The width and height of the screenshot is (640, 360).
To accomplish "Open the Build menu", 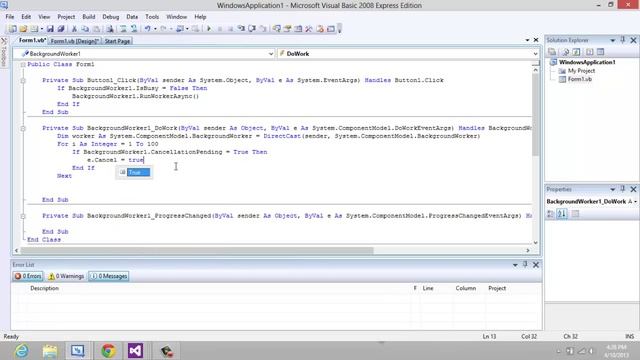I will [x=89, y=17].
